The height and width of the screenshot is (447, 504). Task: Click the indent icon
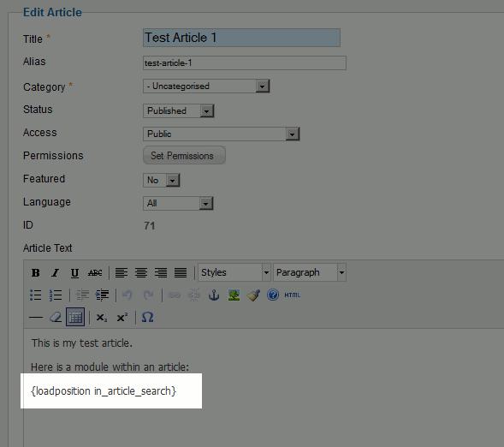pyautogui.click(x=102, y=295)
